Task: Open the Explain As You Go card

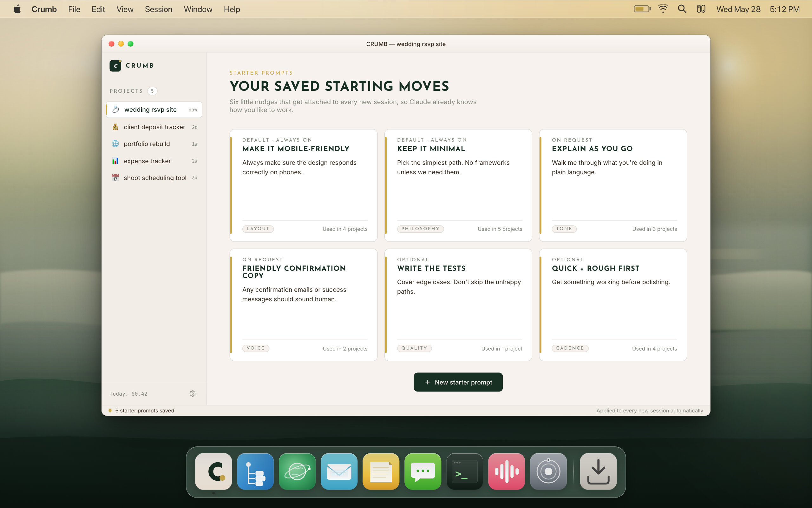Action: [x=613, y=185]
